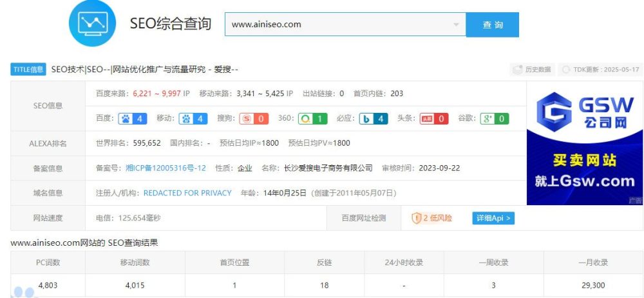Click the 详细Api button
The height and width of the screenshot is (298, 644).
click(x=493, y=218)
